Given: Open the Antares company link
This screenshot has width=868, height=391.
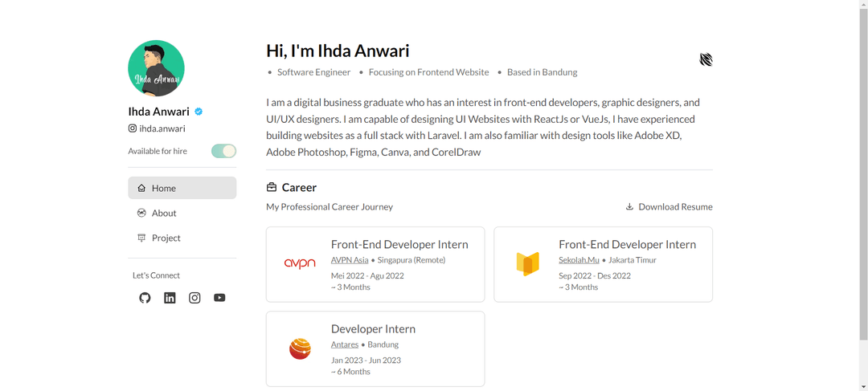Looking at the screenshot, I should pos(345,344).
